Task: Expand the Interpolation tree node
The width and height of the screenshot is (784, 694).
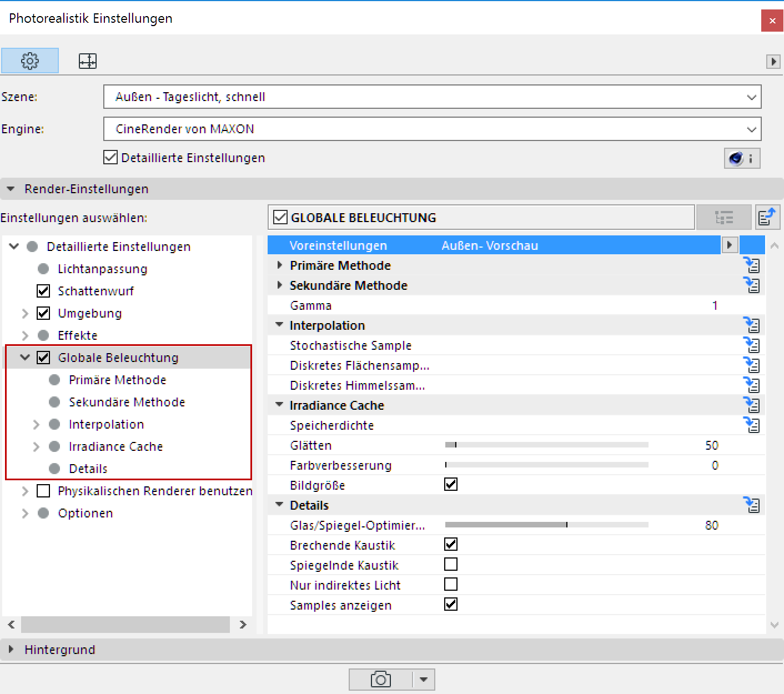Action: (x=36, y=424)
